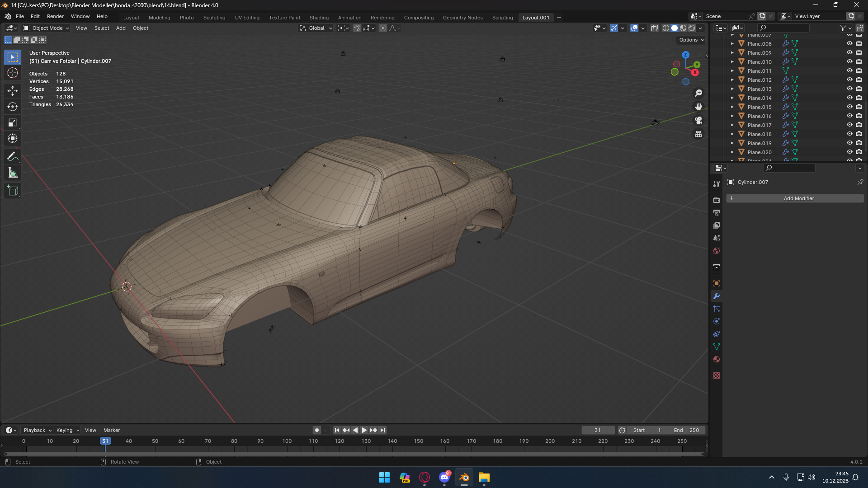Hide Plane.012 with eye icon
This screenshot has width=868, height=488.
(849, 80)
